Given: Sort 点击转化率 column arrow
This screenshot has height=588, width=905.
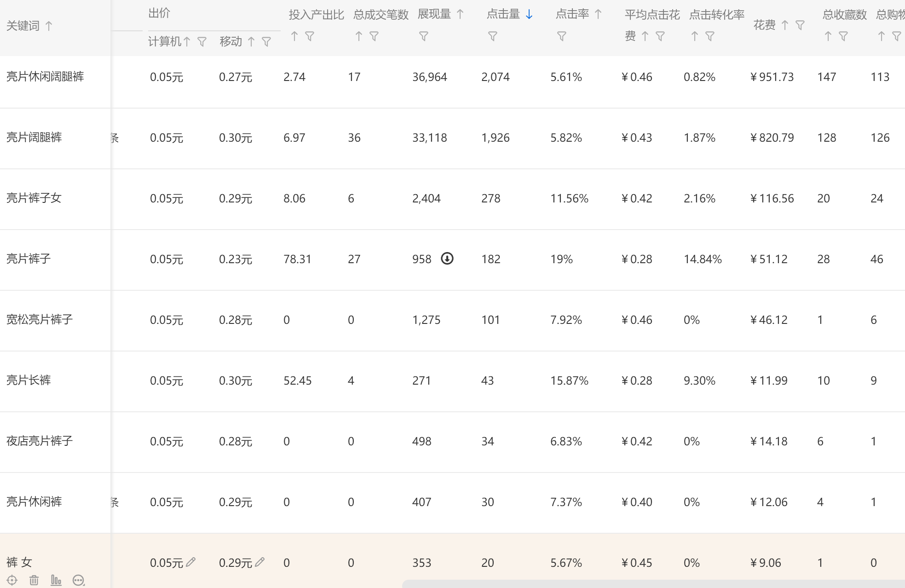Looking at the screenshot, I should point(695,36).
